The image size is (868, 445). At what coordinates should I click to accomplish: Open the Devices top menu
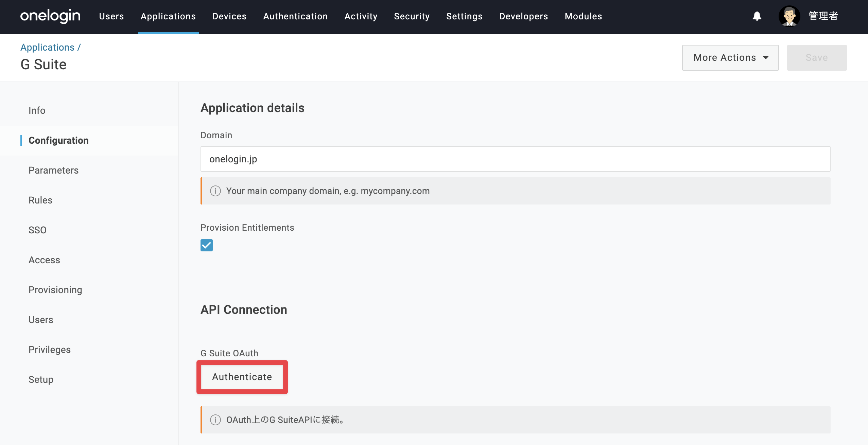click(x=229, y=16)
